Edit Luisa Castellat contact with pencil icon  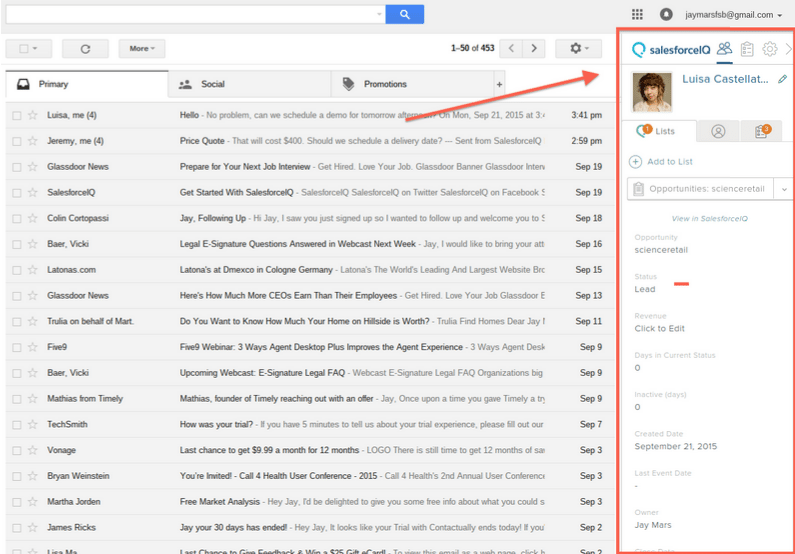tap(782, 79)
